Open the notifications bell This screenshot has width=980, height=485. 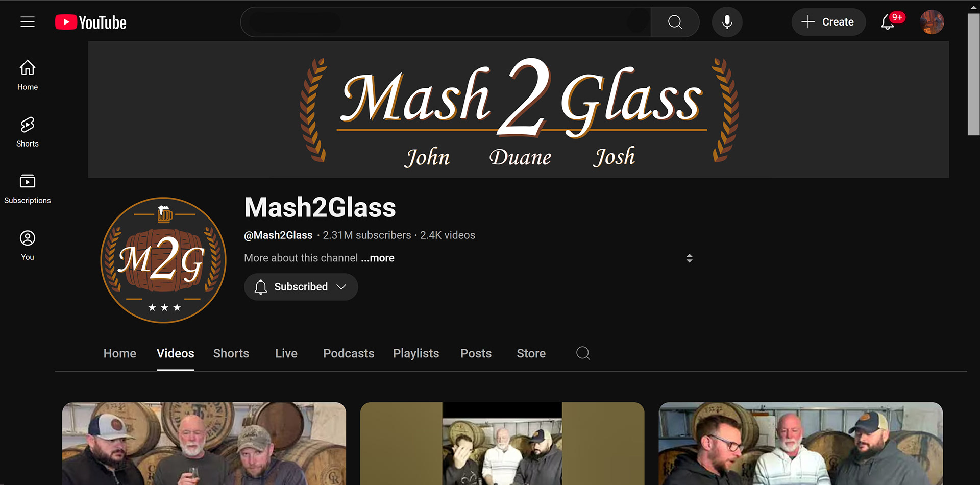click(888, 22)
